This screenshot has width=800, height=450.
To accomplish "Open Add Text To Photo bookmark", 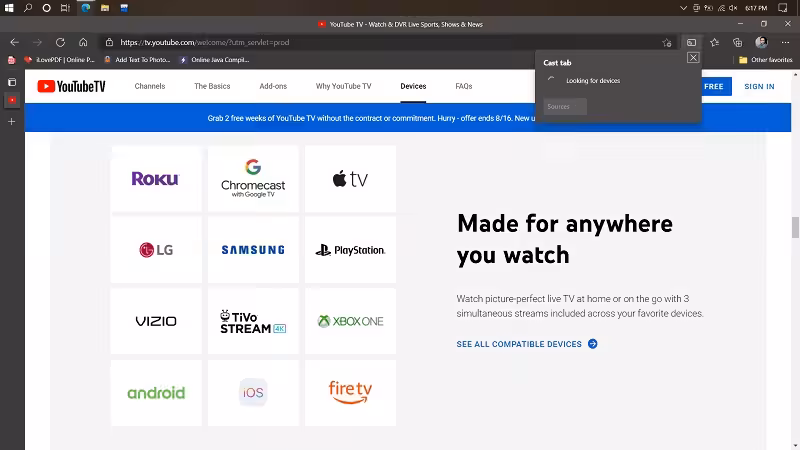I will click(137, 60).
